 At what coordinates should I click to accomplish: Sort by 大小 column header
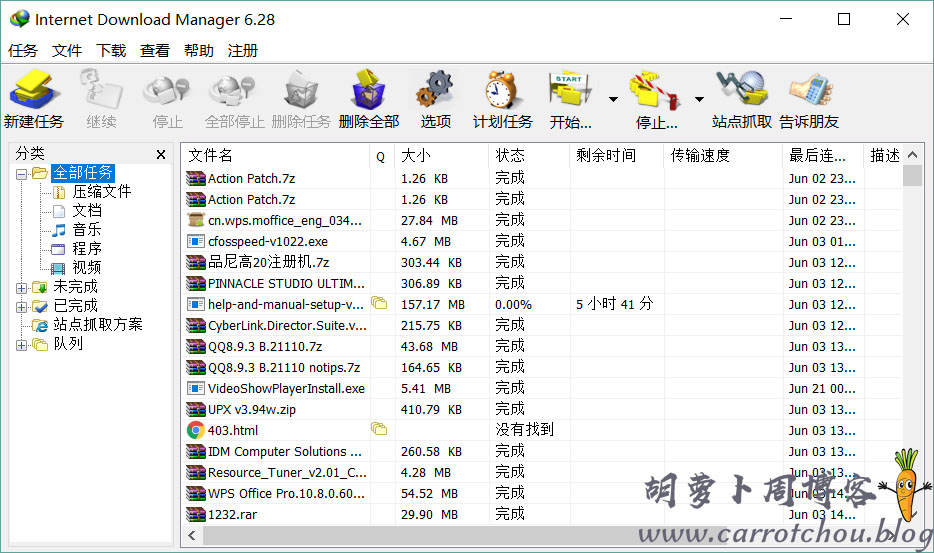[441, 156]
